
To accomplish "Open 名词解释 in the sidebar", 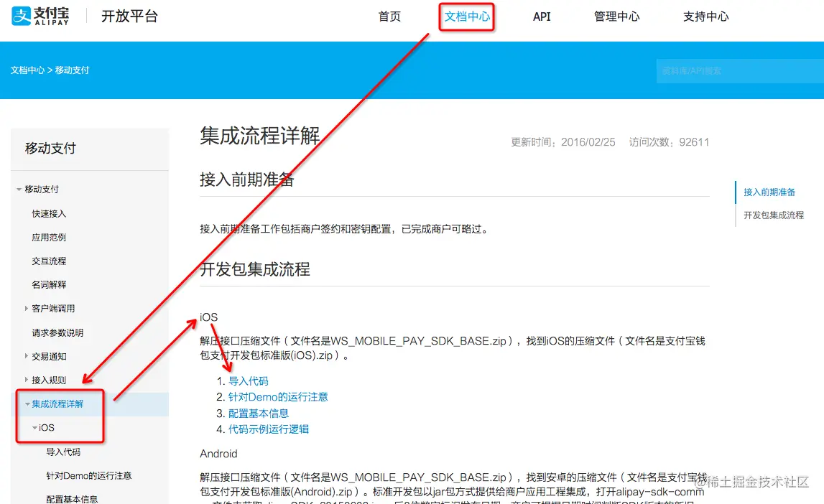I will [x=49, y=284].
